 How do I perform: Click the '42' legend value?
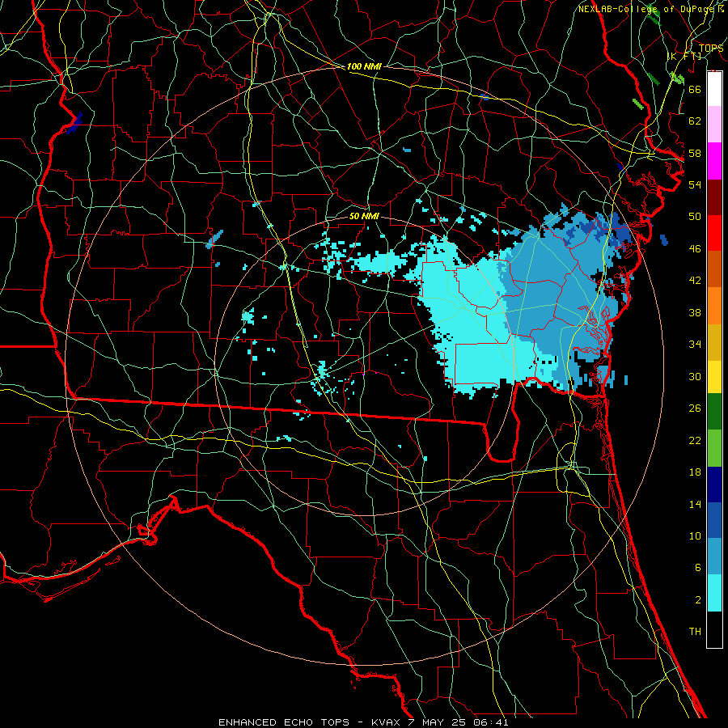pos(695,281)
